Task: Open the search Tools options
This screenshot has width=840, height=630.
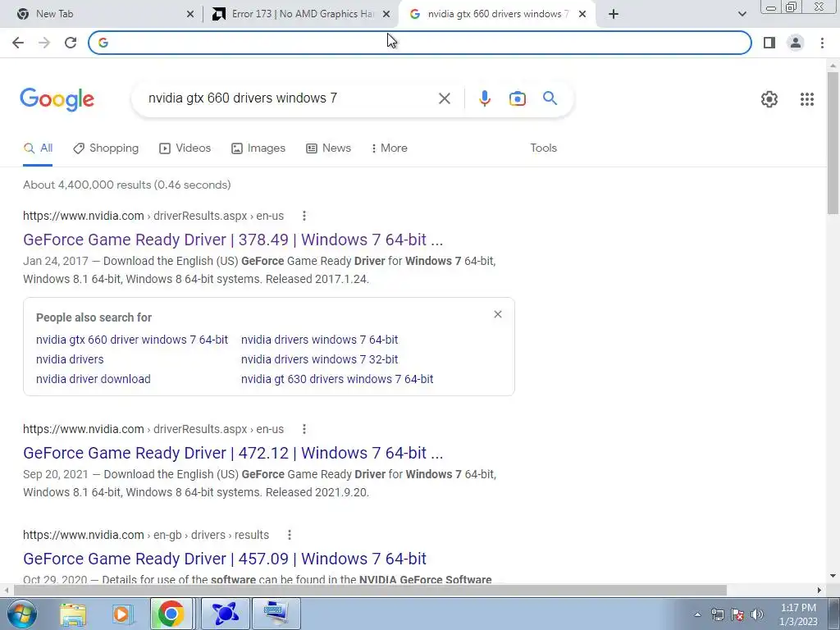Action: 543,148
